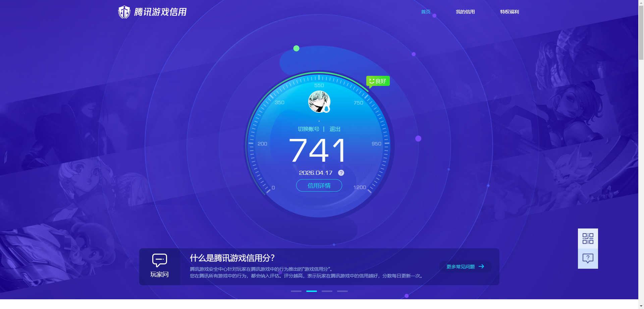The height and width of the screenshot is (309, 644).
Task: Click the scrollbar up arrow
Action: pyautogui.click(x=641, y=3)
